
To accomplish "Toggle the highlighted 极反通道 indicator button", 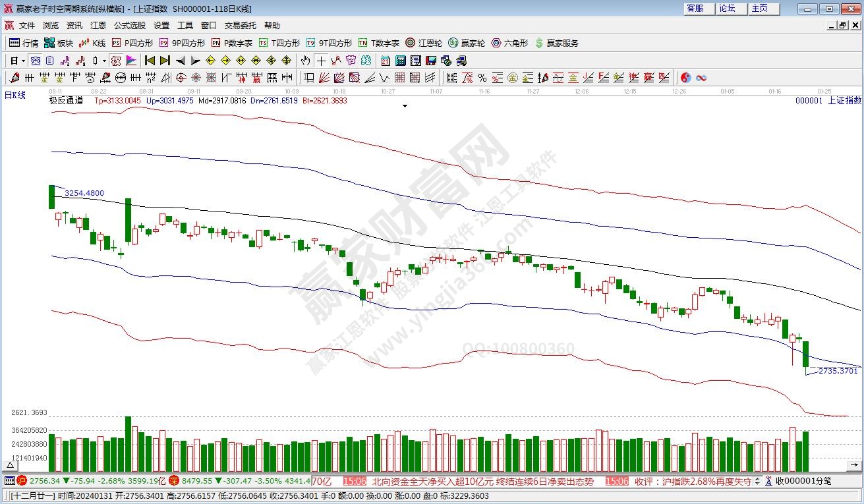I will pyautogui.click(x=116, y=61).
